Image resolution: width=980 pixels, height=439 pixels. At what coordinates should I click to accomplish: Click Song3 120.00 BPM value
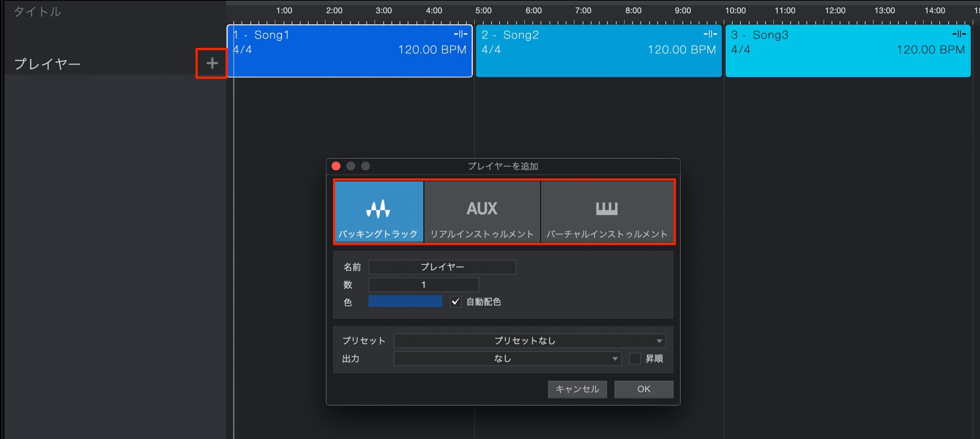click(x=931, y=50)
